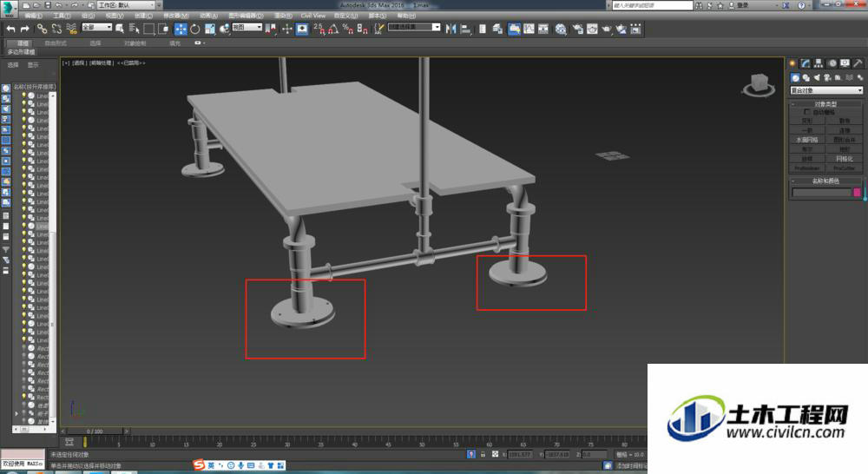
Task: Switch to the 自由形式 ribbon tab
Action: [56, 43]
